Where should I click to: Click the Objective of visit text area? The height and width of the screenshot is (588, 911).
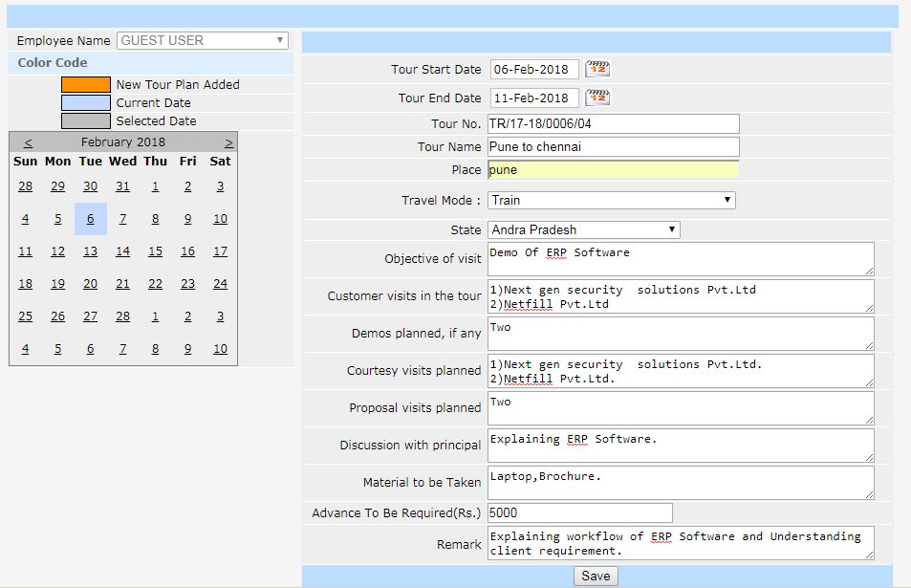click(680, 259)
